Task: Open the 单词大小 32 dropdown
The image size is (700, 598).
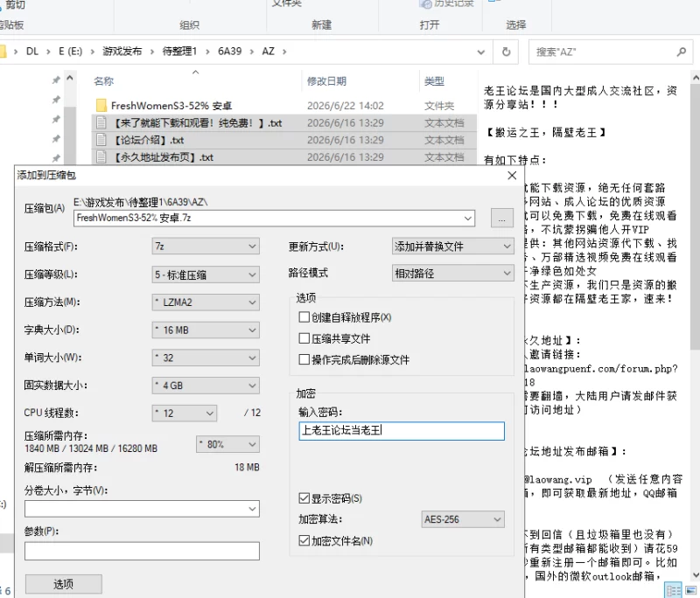Action: (x=206, y=358)
